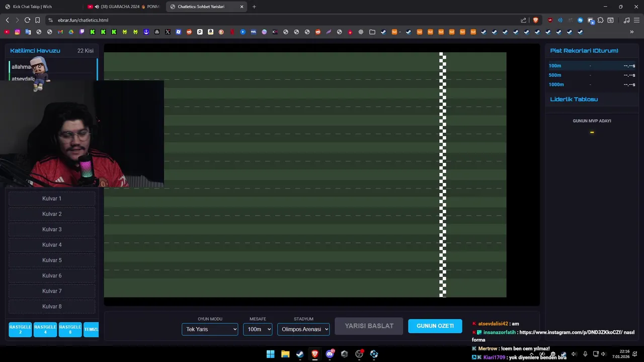The width and height of the screenshot is (644, 362).
Task: Mute audio on the GUARACHA 2024 tab
Action: click(x=97, y=7)
